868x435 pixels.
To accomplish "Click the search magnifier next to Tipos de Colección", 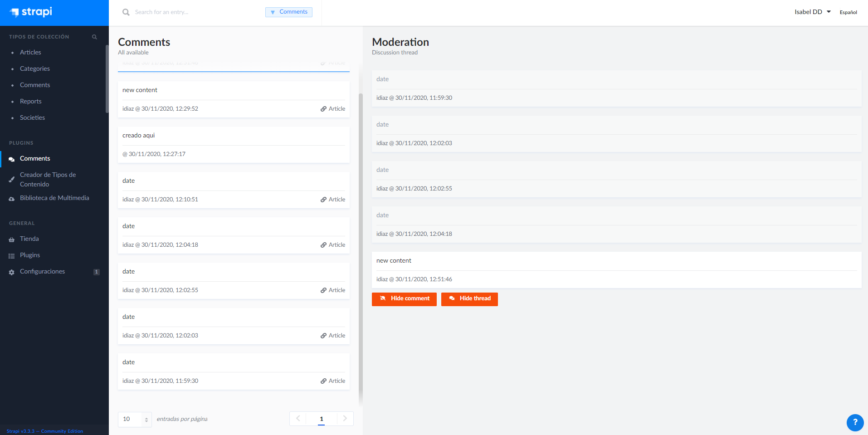I will pos(94,37).
